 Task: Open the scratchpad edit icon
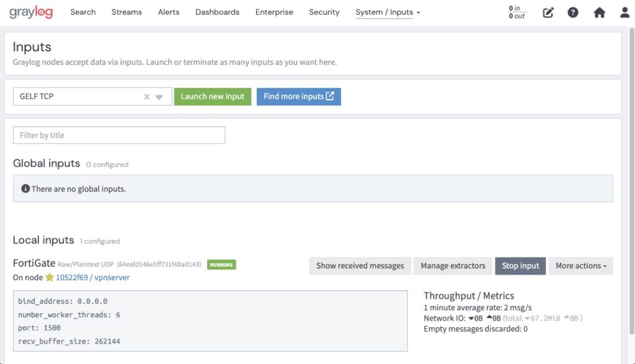[548, 12]
